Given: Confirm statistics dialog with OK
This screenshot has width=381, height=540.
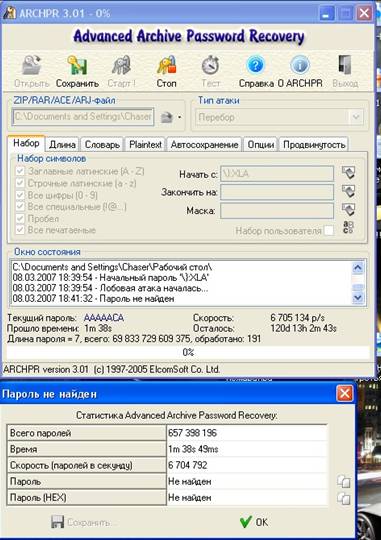Looking at the screenshot, I should (x=254, y=522).
